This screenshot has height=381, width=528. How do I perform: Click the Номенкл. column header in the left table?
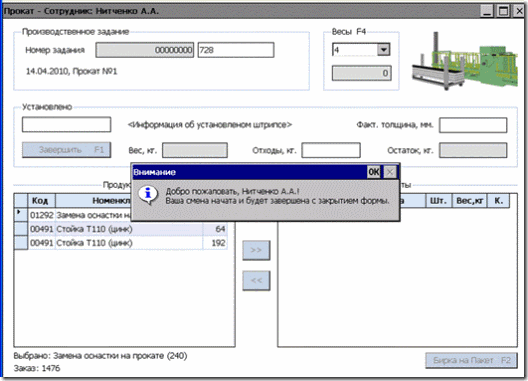[x=93, y=201]
